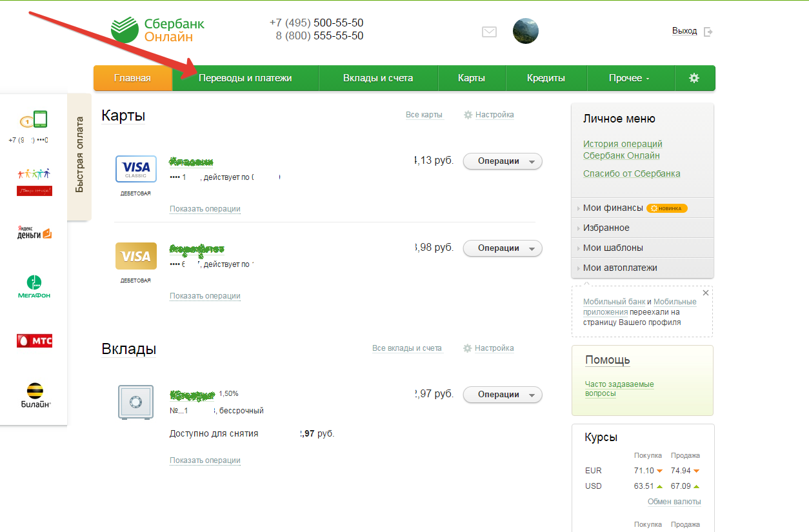Image resolution: width=809 pixels, height=532 pixels.
Task: Click the gold Visa card image
Action: pos(135,256)
